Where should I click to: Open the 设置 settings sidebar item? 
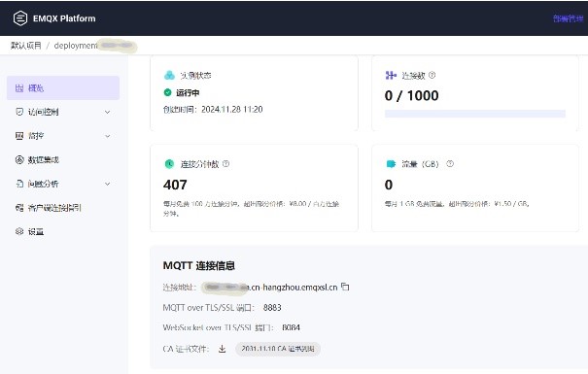(63, 231)
